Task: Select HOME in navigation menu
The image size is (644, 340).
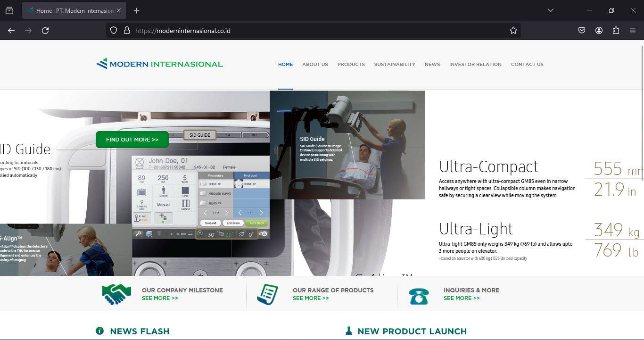Action: [285, 65]
